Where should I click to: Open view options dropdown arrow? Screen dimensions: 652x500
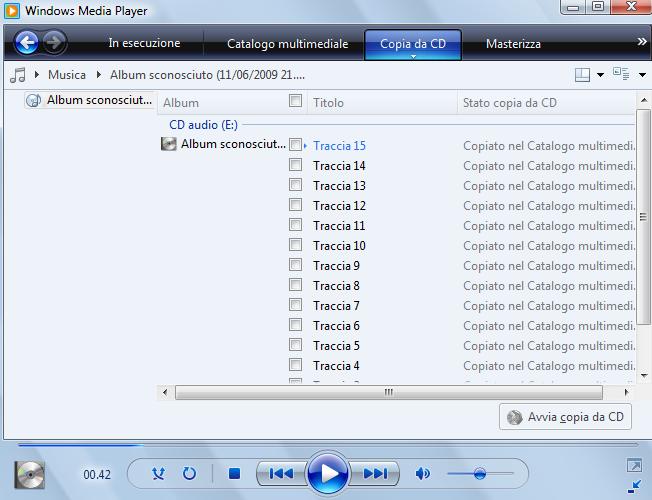point(642,75)
